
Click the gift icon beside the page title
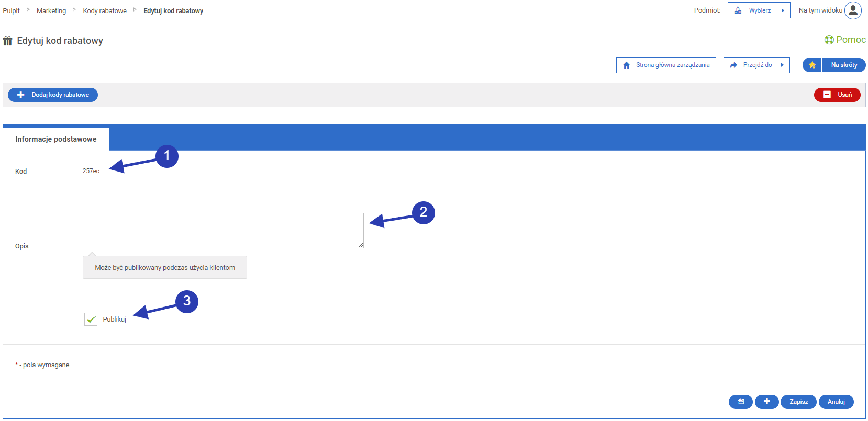coord(7,41)
